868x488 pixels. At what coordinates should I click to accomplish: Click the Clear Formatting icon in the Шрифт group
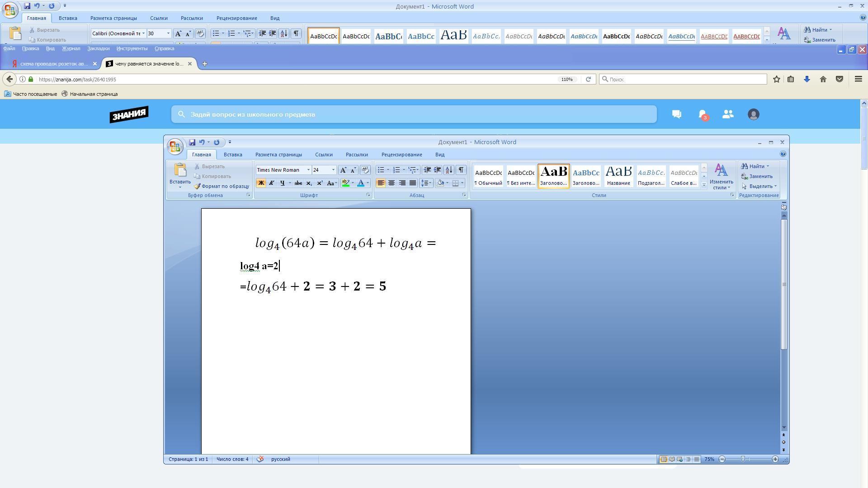(365, 170)
